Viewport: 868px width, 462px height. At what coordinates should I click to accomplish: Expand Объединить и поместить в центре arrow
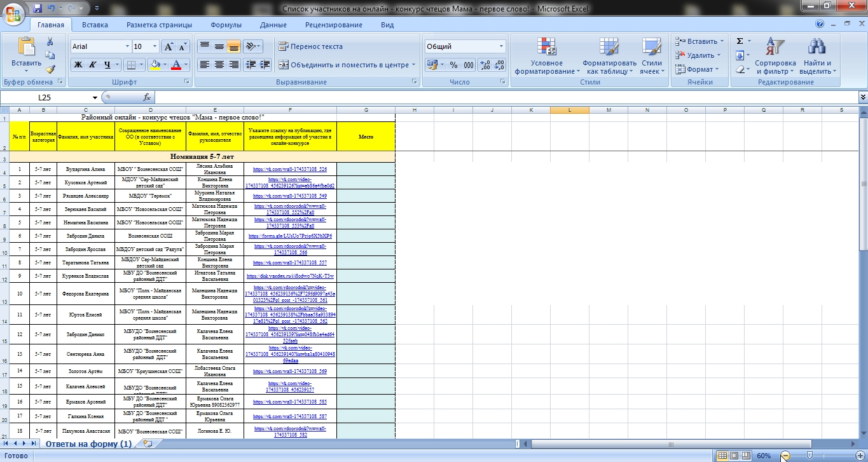click(x=413, y=64)
